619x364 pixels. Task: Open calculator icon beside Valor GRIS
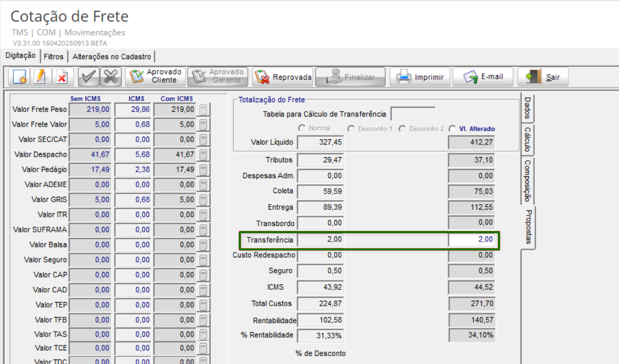(x=203, y=200)
